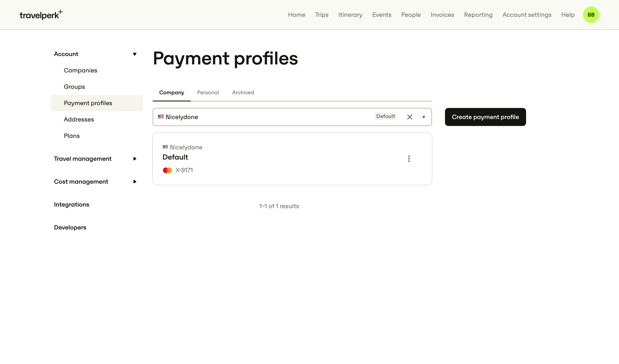This screenshot has width=619, height=364.
Task: Open the payment profile selector dropdown arrow
Action: coord(424,117)
